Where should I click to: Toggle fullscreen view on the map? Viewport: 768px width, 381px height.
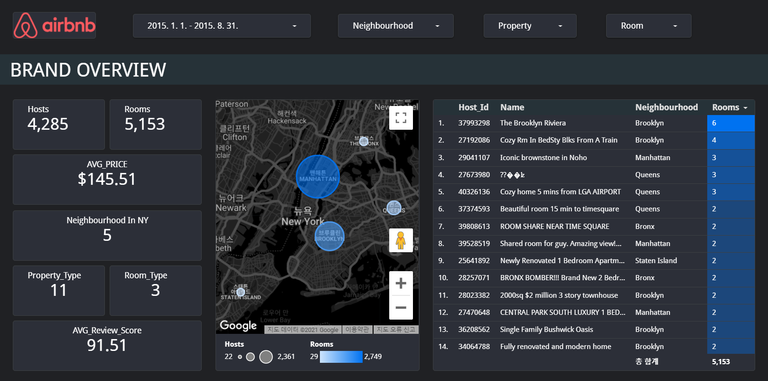401,118
